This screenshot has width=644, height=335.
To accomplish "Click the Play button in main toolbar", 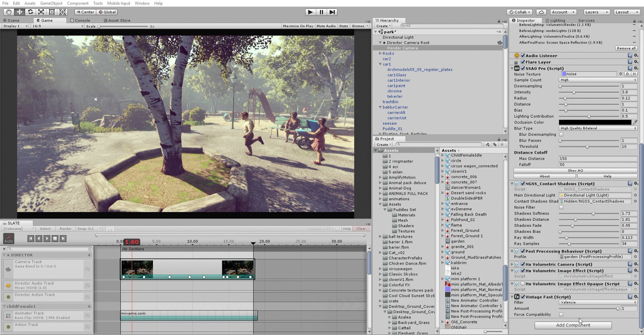I will pyautogui.click(x=310, y=12).
